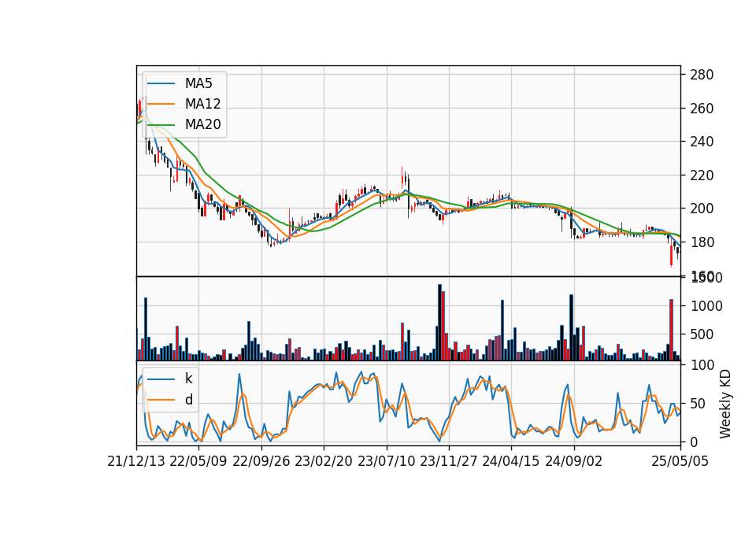Click the tallest volume bar near 23/11/27

(439, 323)
